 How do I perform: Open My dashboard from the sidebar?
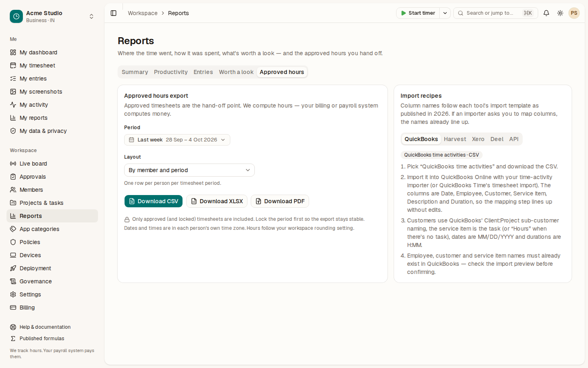(52, 52)
